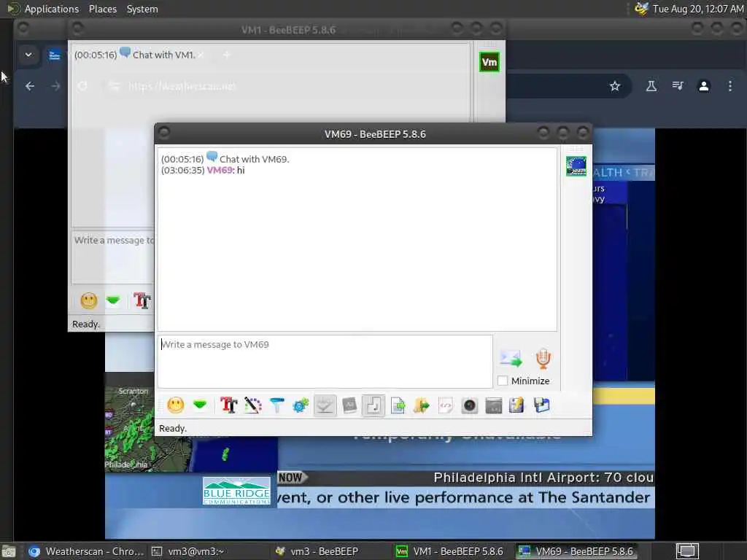Image resolution: width=747 pixels, height=560 pixels.
Task: Switch to VM1 - BeeBEEP 5.8.6 taskbar item
Action: (x=449, y=551)
